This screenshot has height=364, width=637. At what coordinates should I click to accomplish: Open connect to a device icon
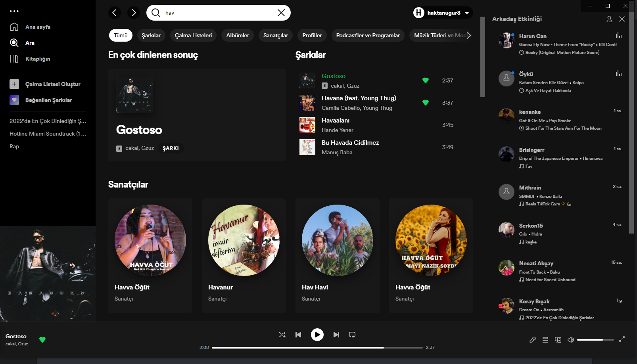(558, 340)
